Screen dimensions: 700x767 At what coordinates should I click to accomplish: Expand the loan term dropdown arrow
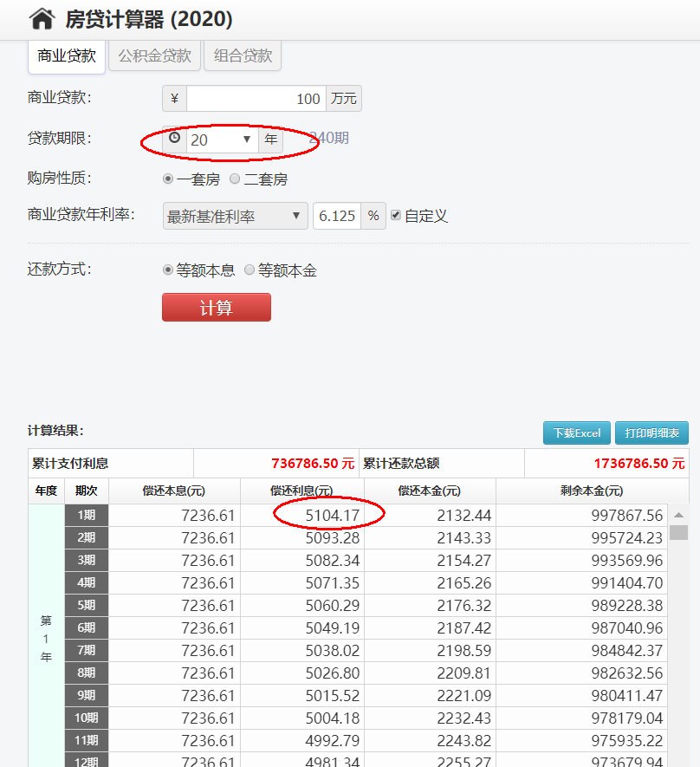pos(247,139)
